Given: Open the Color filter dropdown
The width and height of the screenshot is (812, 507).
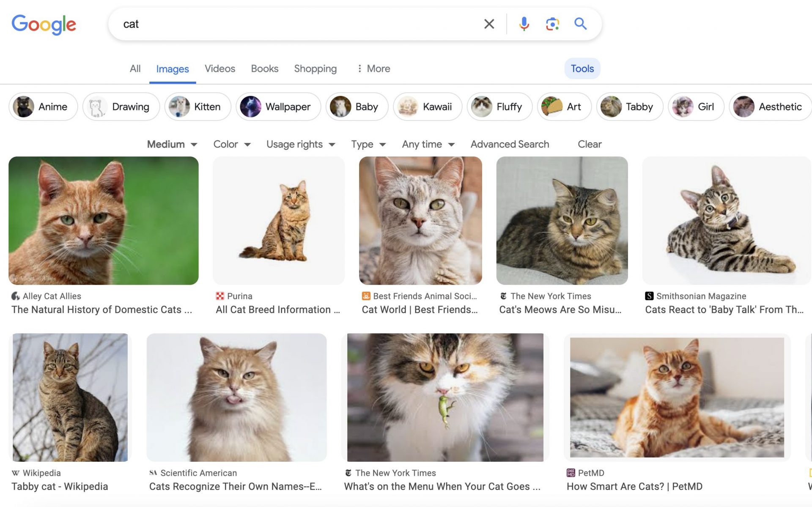Looking at the screenshot, I should pos(231,144).
